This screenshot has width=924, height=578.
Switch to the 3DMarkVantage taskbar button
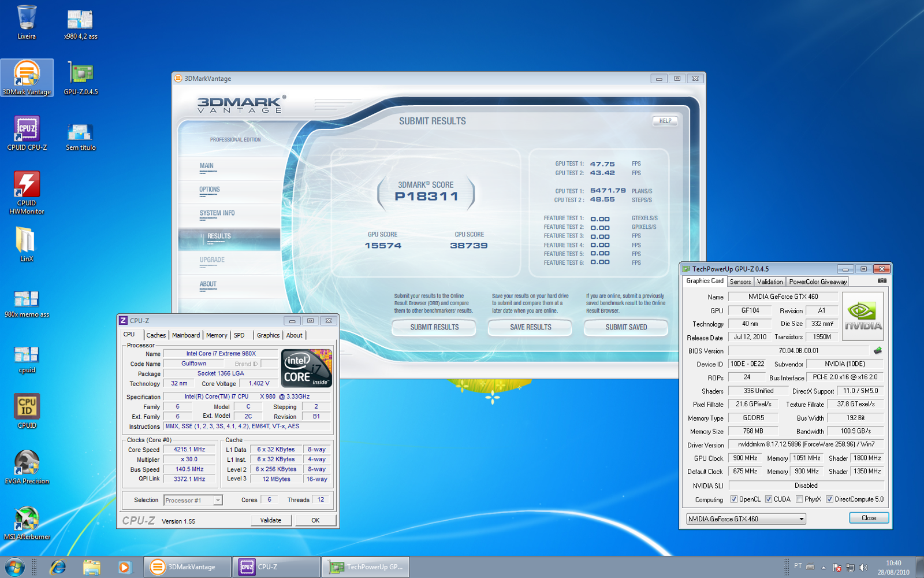tap(188, 567)
